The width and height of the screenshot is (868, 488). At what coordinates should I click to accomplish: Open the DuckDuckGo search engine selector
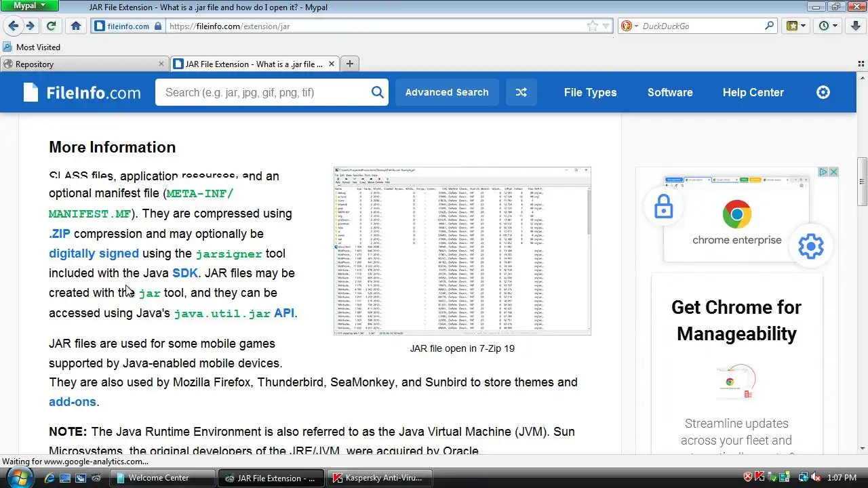(629, 26)
